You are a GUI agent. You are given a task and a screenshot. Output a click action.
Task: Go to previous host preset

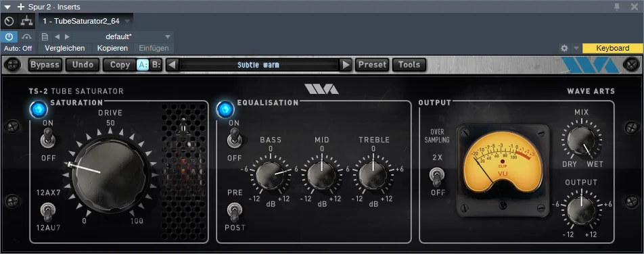[57, 37]
